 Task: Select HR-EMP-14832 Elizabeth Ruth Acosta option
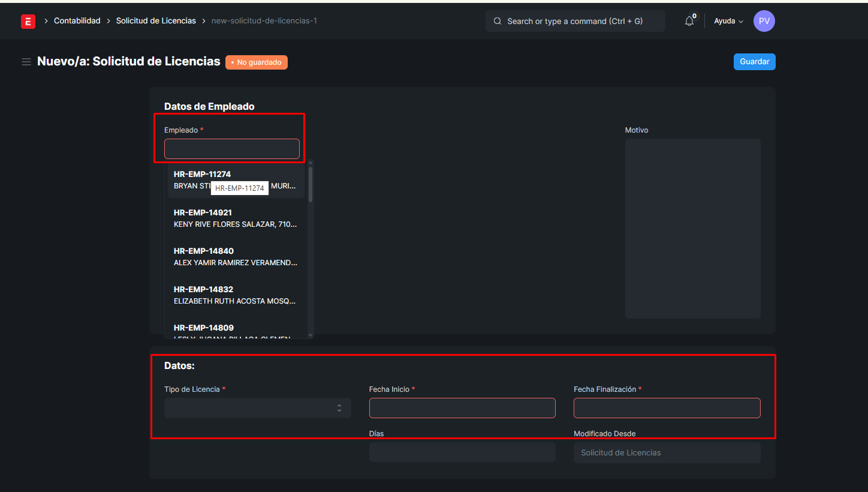235,295
